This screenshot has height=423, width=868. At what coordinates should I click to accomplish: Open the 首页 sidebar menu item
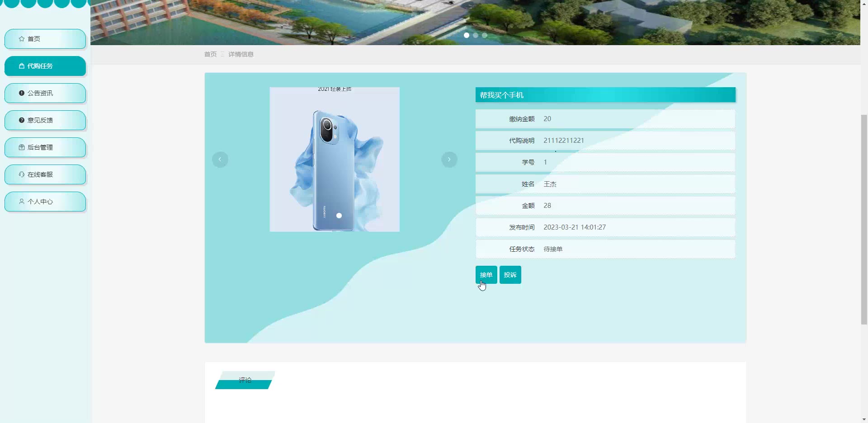tap(45, 39)
